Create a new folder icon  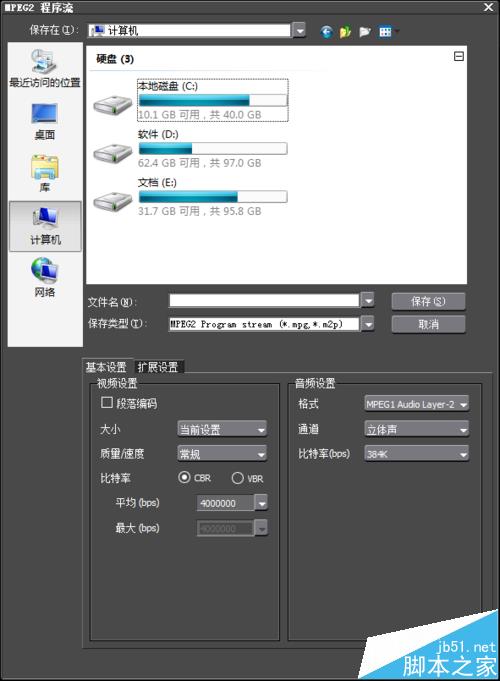click(x=364, y=32)
